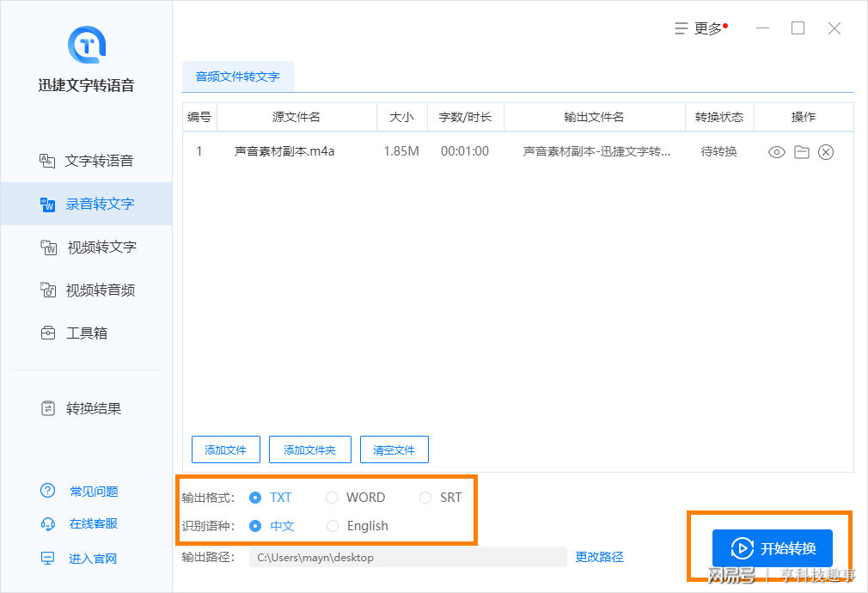868x593 pixels.
Task: Click the 添加文件 button
Action: click(x=226, y=449)
